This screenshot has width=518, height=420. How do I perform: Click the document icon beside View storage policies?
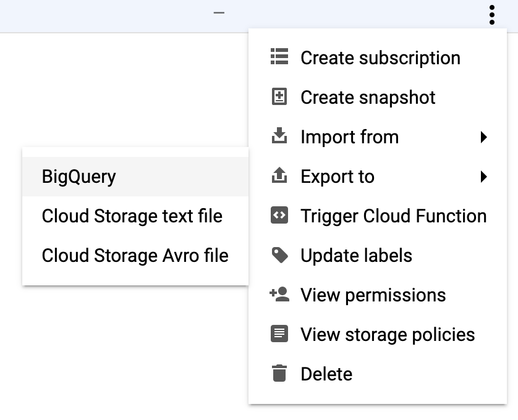[279, 334]
